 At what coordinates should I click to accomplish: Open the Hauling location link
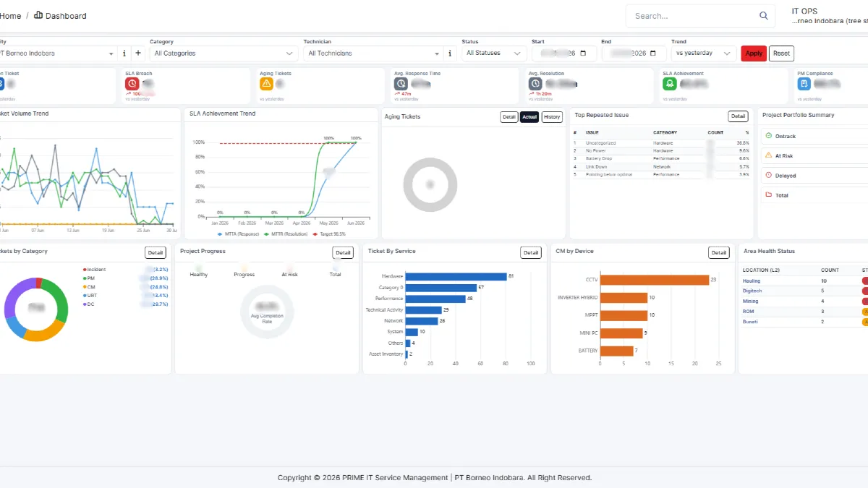[x=752, y=281]
